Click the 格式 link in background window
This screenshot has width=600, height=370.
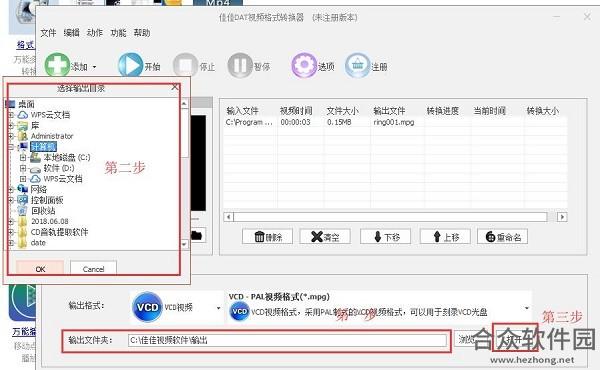[25, 45]
